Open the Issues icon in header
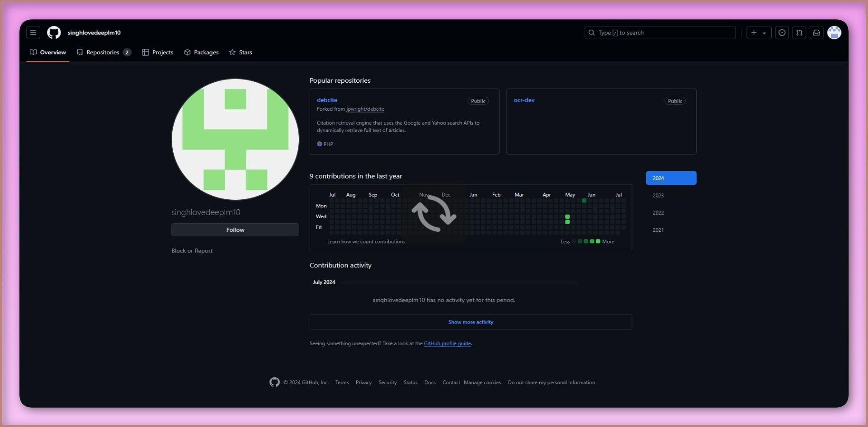The image size is (868, 427). point(782,33)
